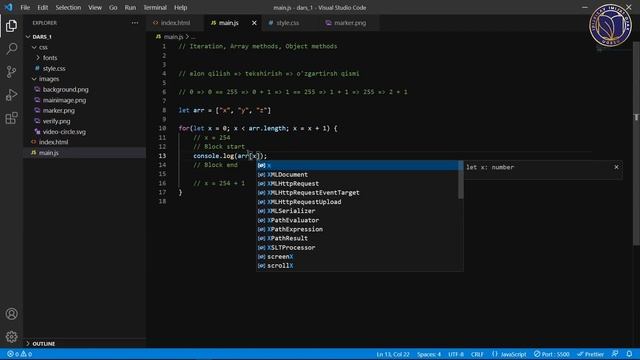Click Spaces: 4 indentation setting
Image resolution: width=640 pixels, height=360 pixels.
(x=429, y=354)
